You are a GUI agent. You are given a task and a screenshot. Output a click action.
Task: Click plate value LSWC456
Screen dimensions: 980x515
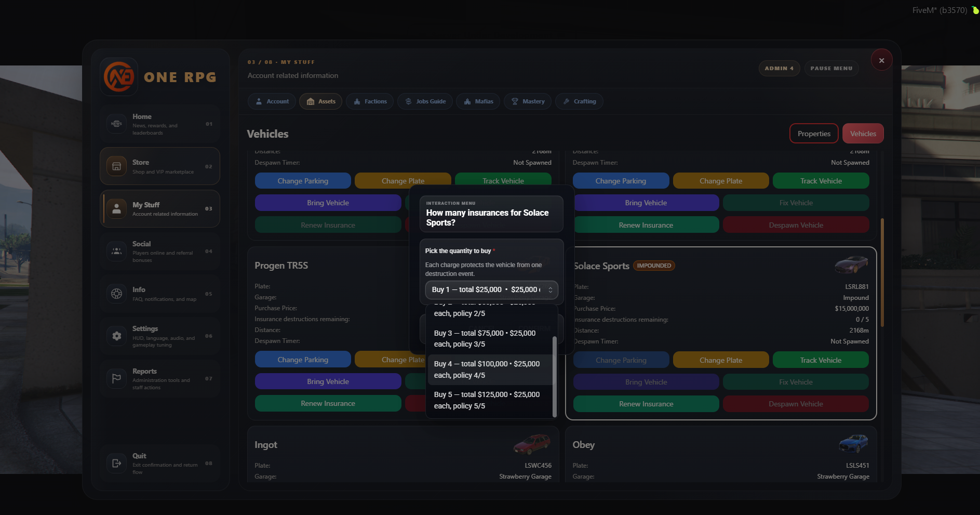click(x=538, y=466)
